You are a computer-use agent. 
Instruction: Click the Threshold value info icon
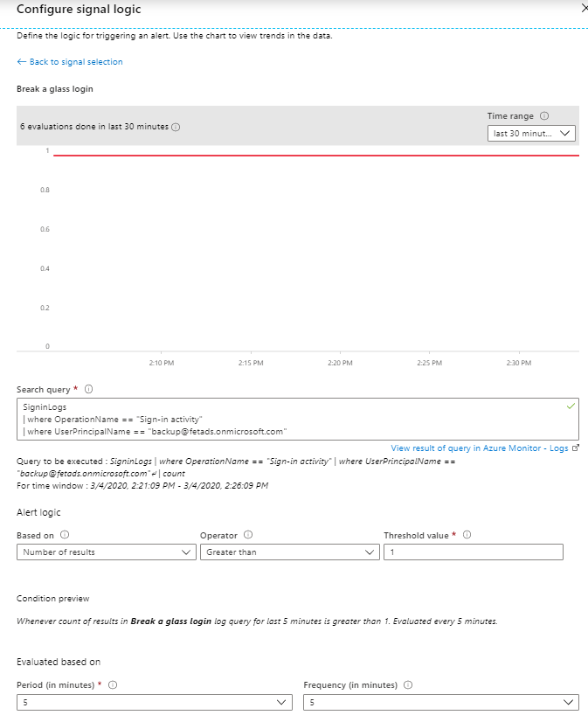[x=467, y=535]
